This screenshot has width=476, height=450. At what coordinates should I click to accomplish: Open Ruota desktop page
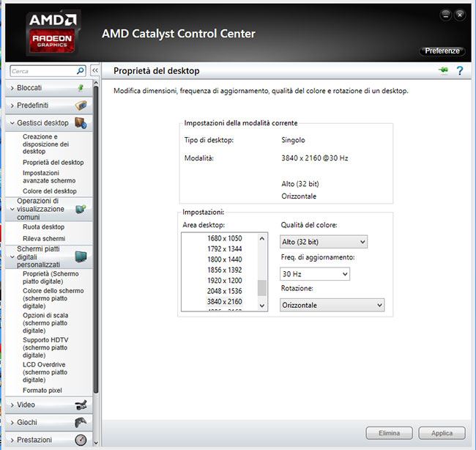[43, 227]
